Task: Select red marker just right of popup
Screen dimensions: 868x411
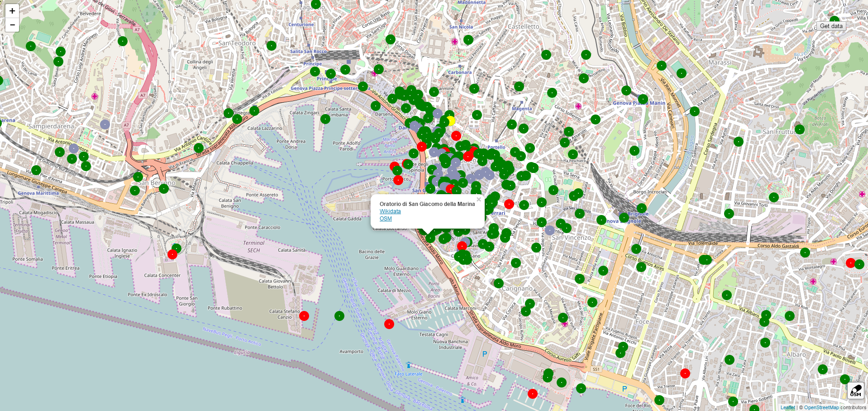Action: pos(509,204)
